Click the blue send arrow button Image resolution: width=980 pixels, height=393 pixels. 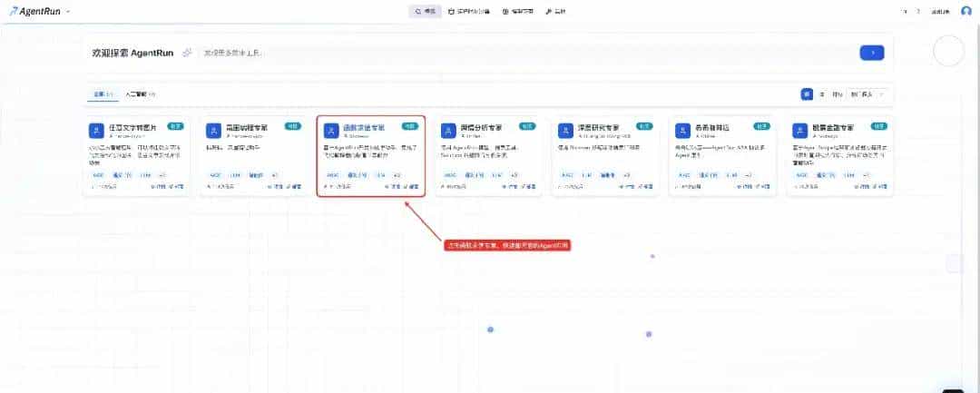point(872,54)
